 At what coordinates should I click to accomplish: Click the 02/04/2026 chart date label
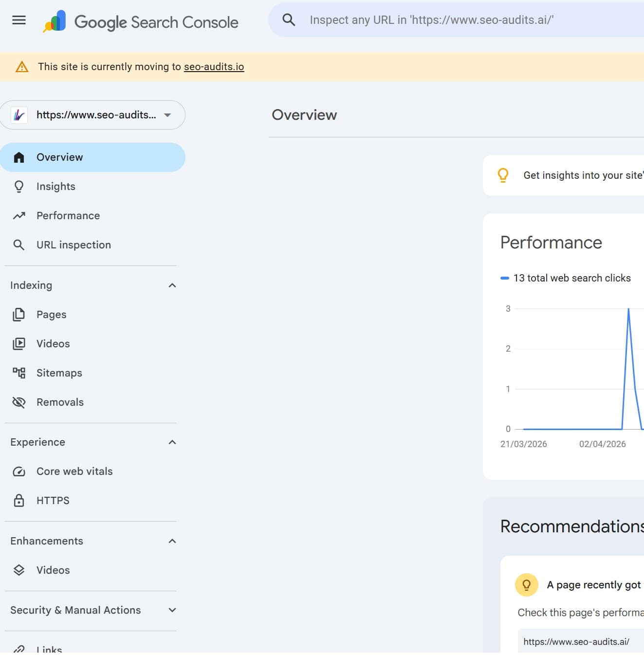coord(603,444)
